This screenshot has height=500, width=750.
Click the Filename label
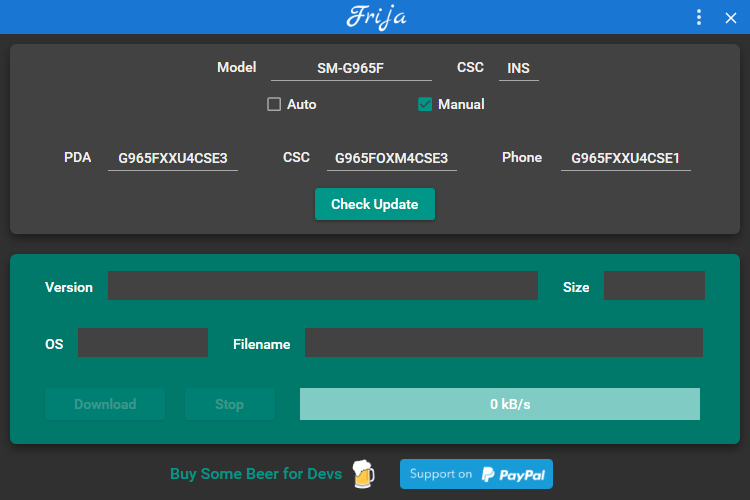(x=262, y=344)
